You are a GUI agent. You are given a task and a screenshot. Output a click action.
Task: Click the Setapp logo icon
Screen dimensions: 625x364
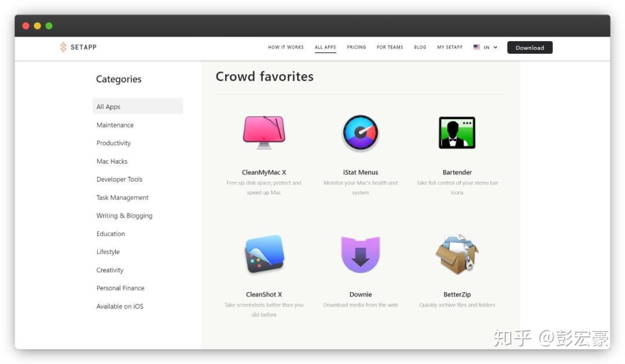(63, 47)
